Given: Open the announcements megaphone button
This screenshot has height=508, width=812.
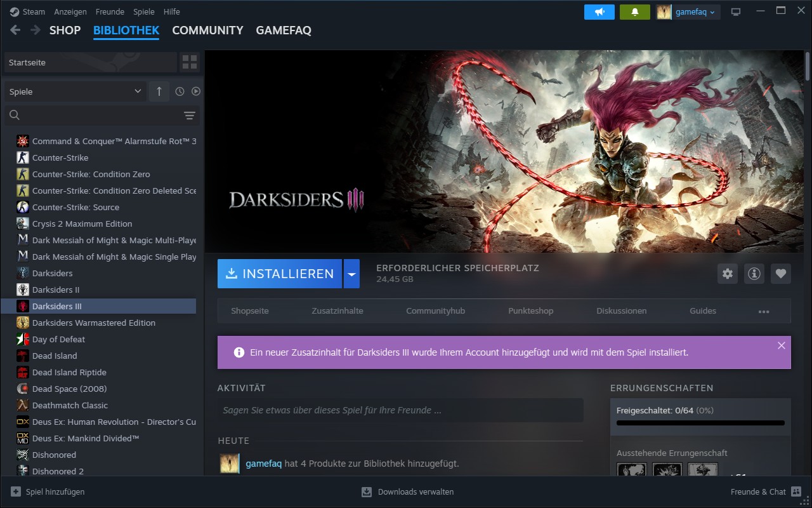Looking at the screenshot, I should coord(599,11).
